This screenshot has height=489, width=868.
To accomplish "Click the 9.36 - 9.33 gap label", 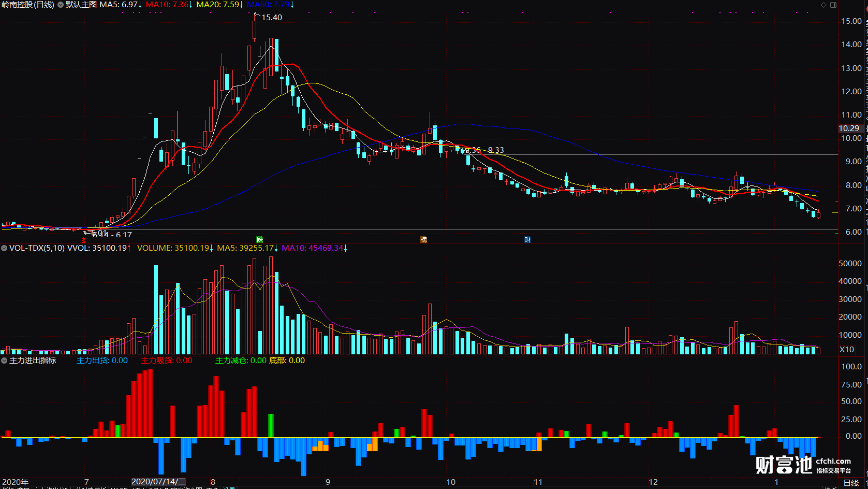I will 484,150.
